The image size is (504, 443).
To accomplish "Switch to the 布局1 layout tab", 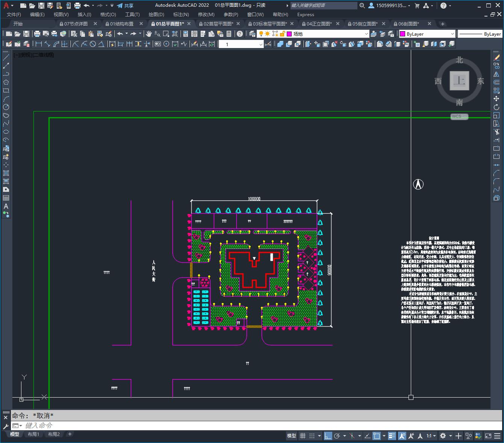I will click(33, 434).
